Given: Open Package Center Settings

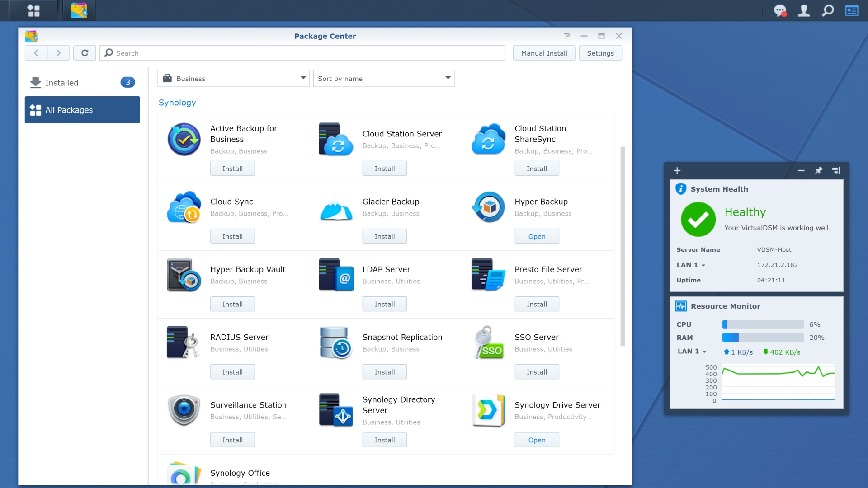Looking at the screenshot, I should coord(600,53).
